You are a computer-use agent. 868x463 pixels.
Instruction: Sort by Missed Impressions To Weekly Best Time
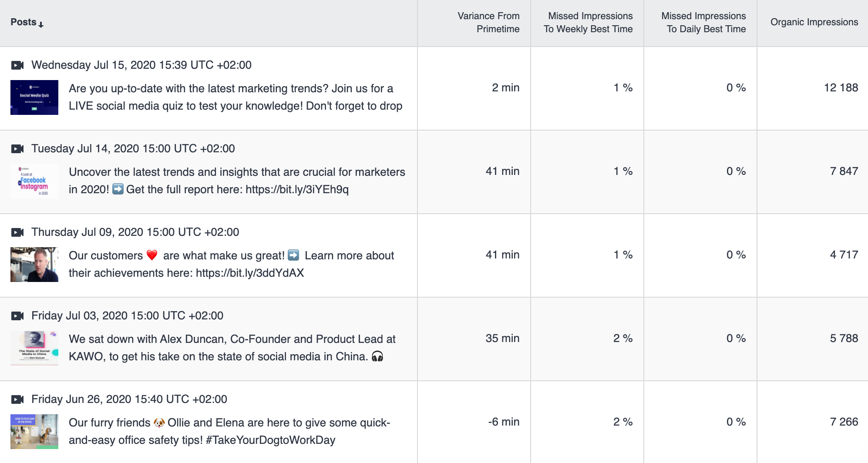coord(588,23)
